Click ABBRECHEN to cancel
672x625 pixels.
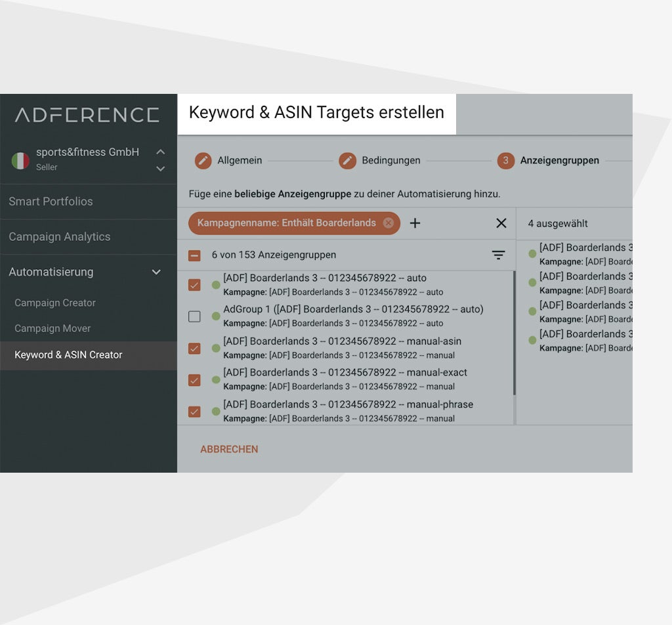(229, 449)
